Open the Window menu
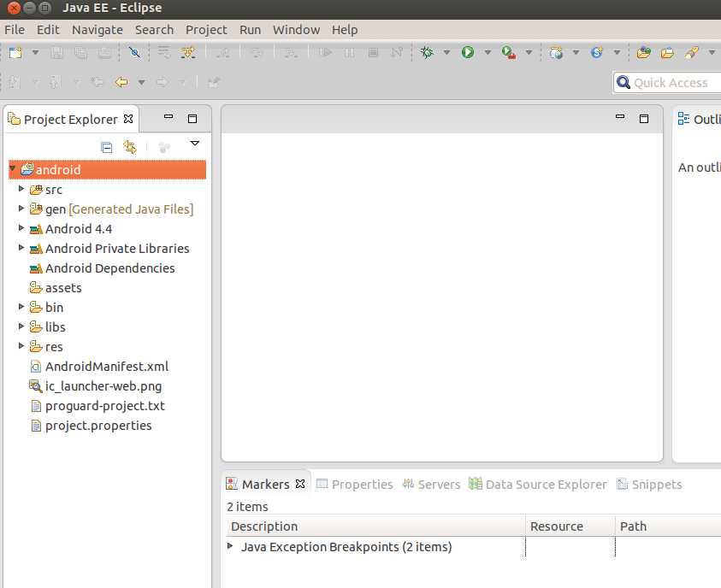721x588 pixels. point(296,30)
